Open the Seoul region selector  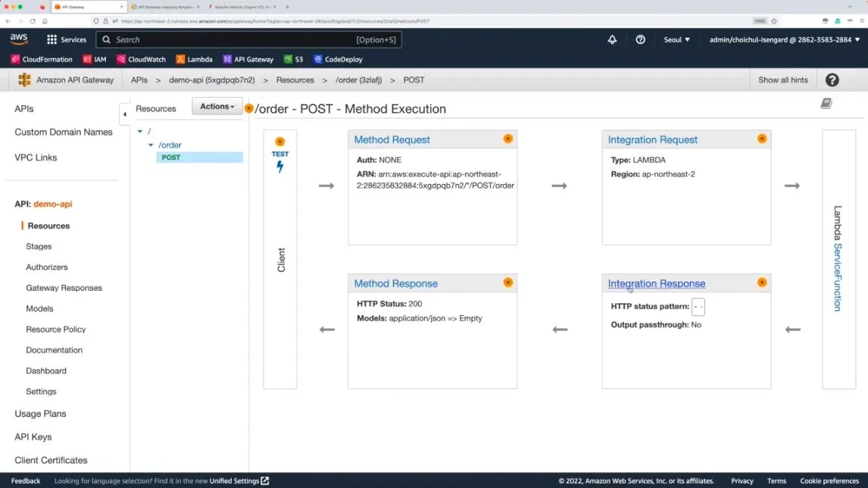point(676,39)
